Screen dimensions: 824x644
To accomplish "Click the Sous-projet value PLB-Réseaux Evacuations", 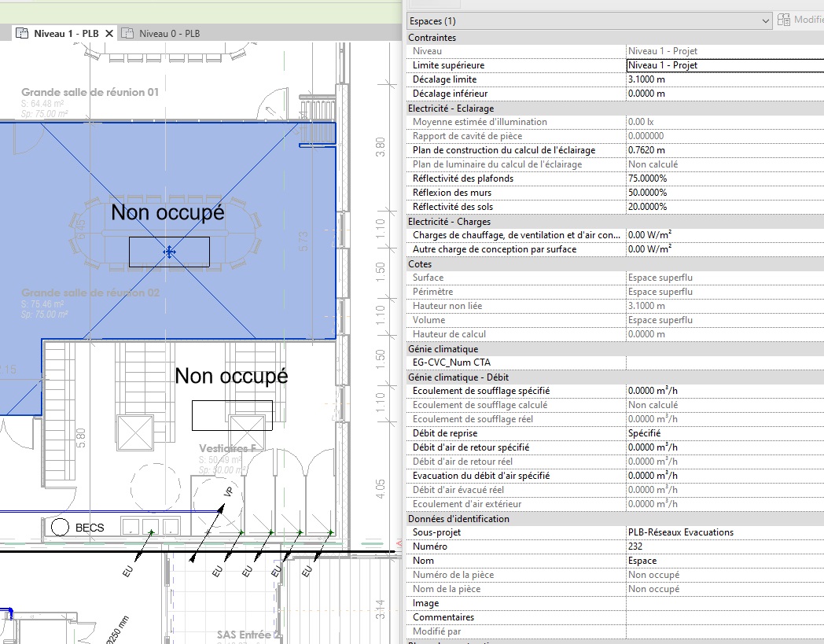I will click(x=723, y=532).
